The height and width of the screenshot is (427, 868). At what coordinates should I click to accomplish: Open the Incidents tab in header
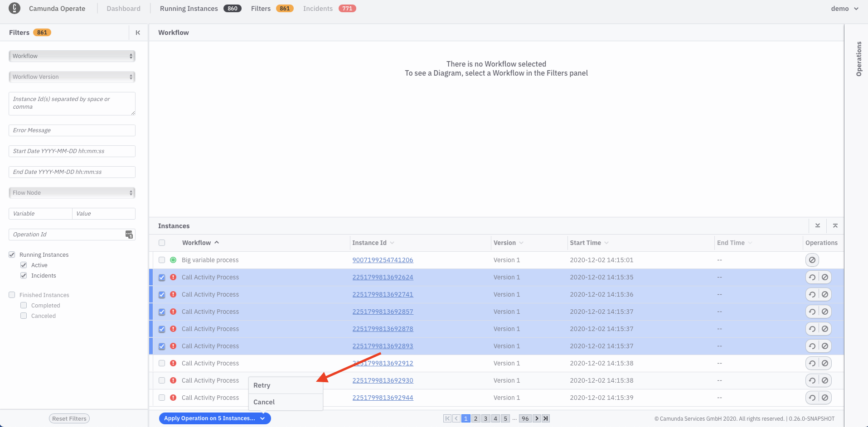click(x=330, y=9)
